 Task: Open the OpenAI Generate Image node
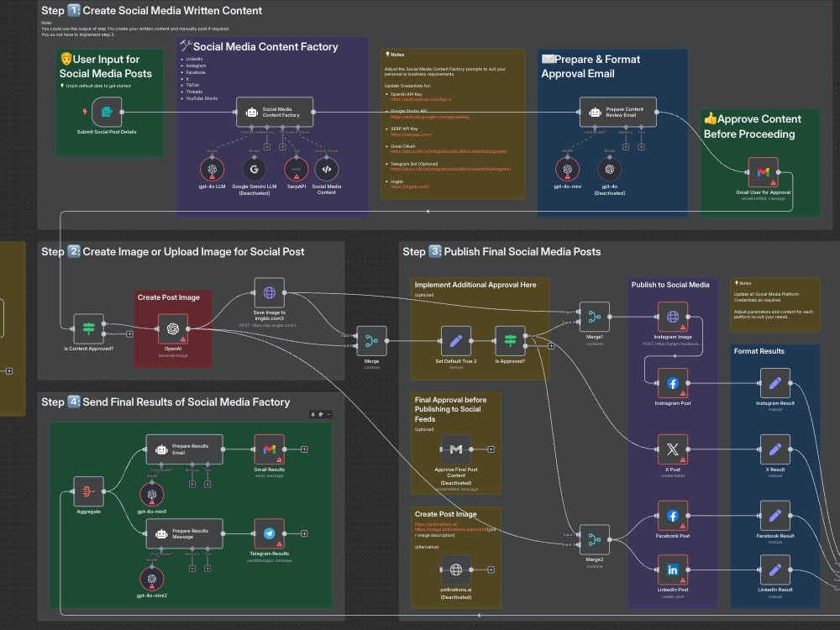[173, 328]
